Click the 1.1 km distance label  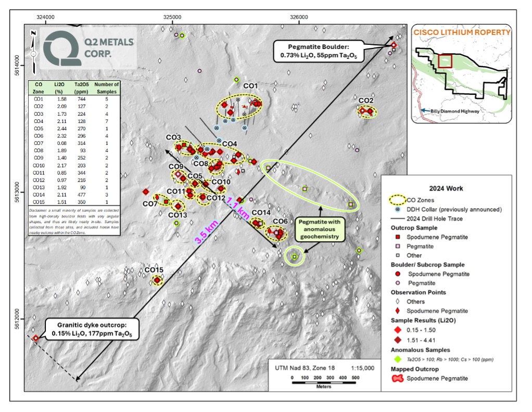click(238, 208)
